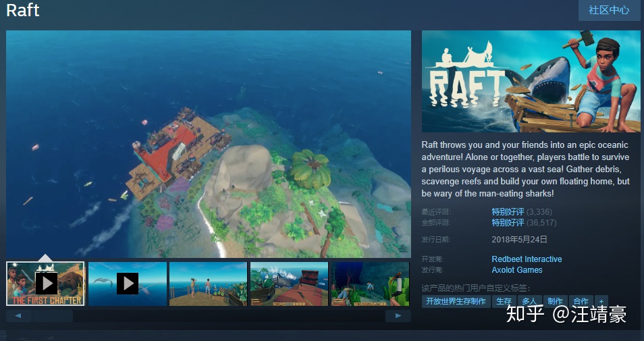Click the 该产品的热门用户自定义标签 heading
644x341 pixels.
tap(476, 288)
